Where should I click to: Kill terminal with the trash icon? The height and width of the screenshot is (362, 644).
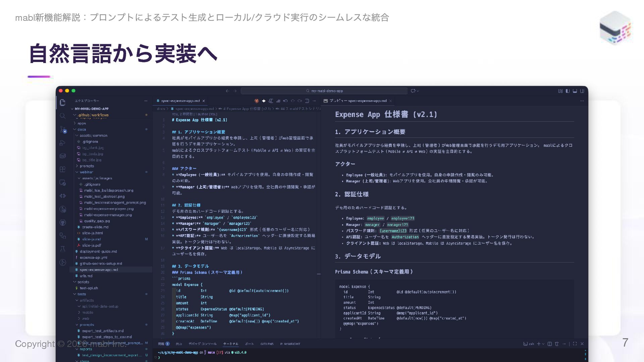point(557,344)
